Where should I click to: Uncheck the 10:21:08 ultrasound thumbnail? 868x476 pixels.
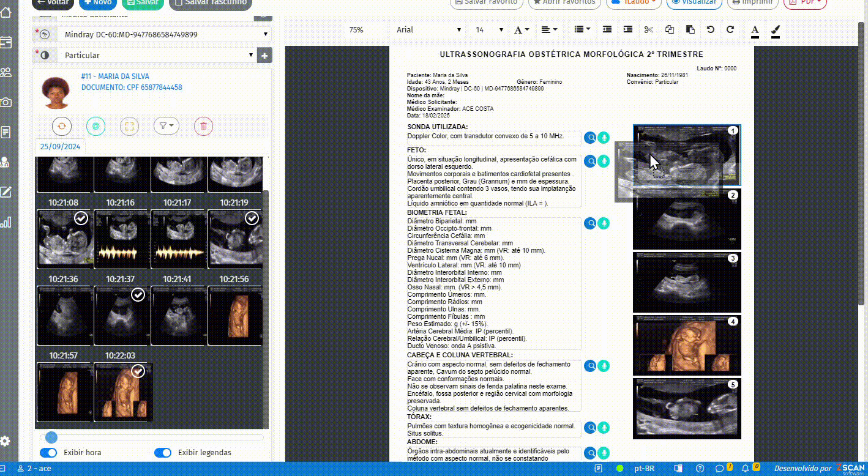click(x=81, y=218)
